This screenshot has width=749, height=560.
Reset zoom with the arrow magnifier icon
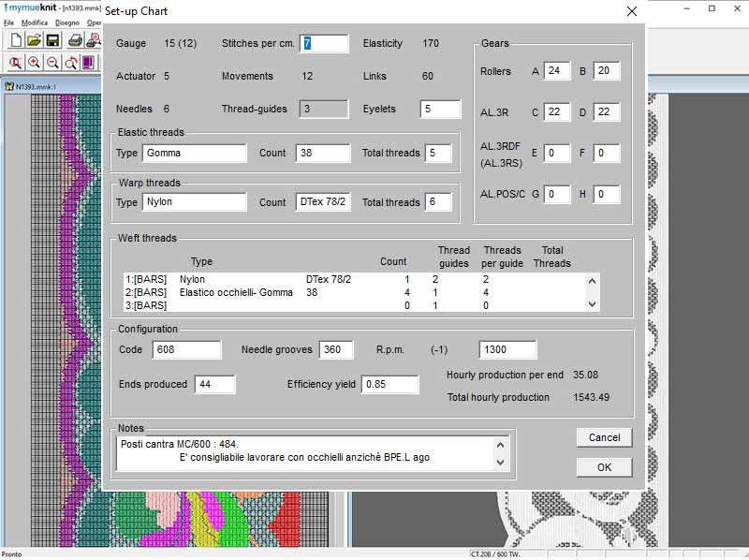71,63
